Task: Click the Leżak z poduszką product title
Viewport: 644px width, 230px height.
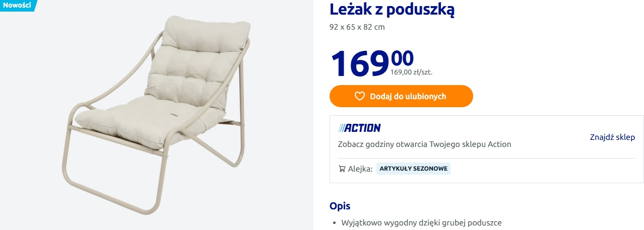Action: (392, 9)
